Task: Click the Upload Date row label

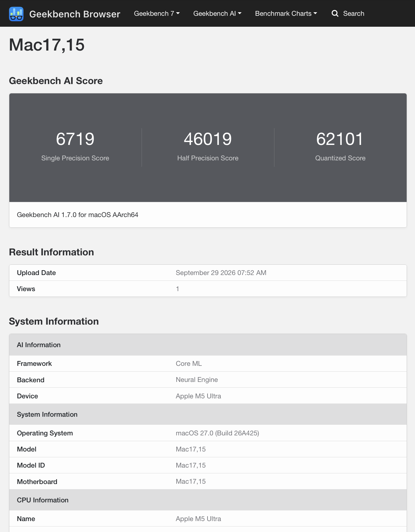Action: [x=36, y=273]
